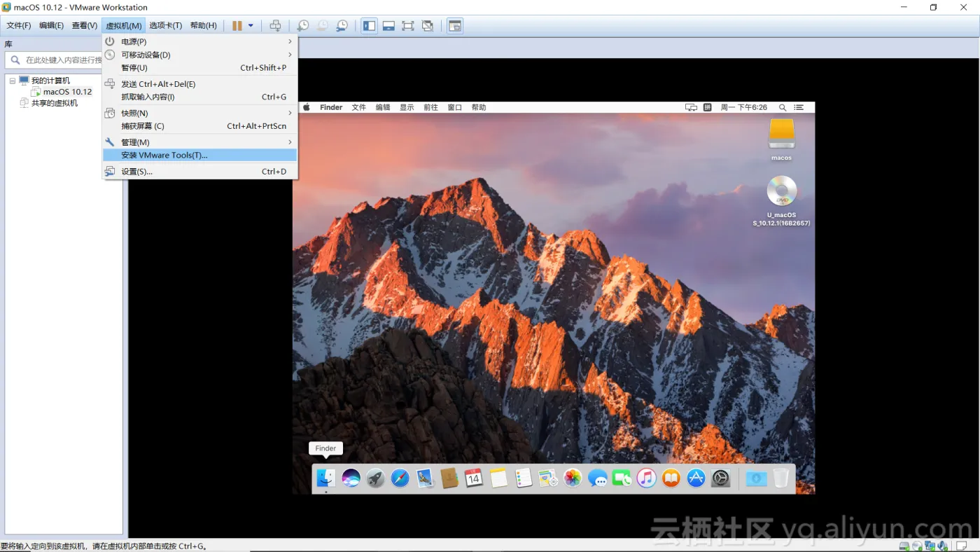Open the 选项卡(T) menu
Screen dimensions: 980x552
[165, 26]
